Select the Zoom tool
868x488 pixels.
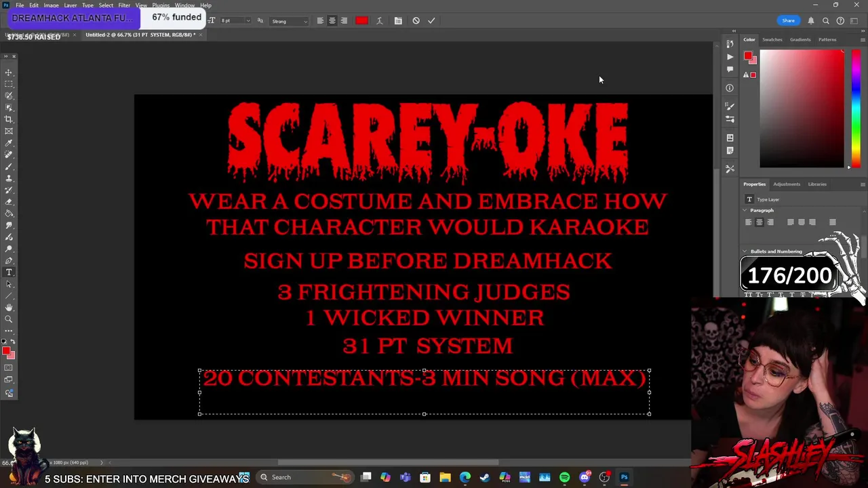[x=9, y=319]
